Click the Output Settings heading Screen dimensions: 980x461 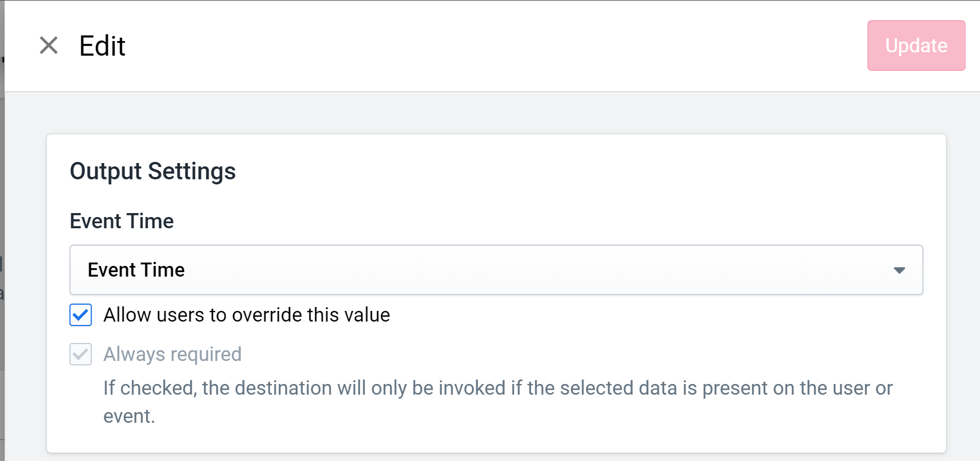[x=153, y=171]
